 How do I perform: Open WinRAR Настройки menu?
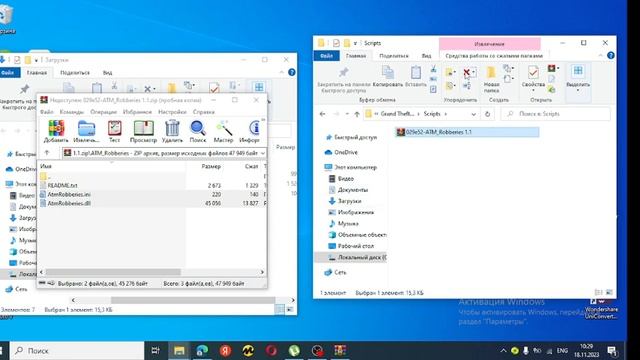[172, 112]
